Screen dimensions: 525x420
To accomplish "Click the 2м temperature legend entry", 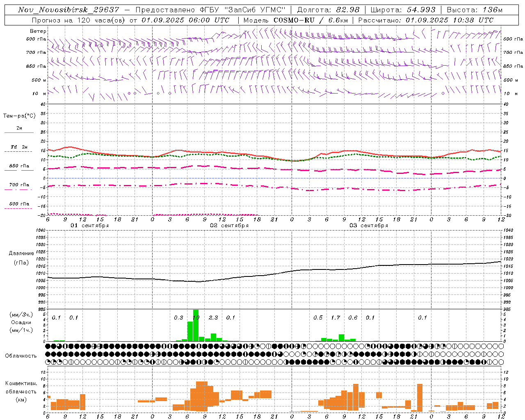I will [x=19, y=128].
